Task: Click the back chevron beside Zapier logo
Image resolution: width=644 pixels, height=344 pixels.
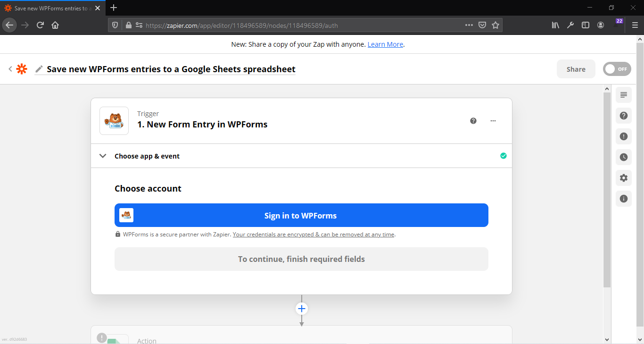Action: [x=10, y=69]
